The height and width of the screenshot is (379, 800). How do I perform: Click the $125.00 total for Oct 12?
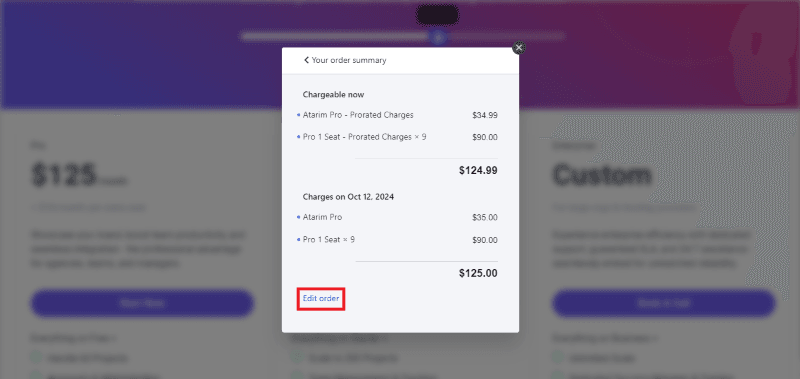click(x=478, y=273)
